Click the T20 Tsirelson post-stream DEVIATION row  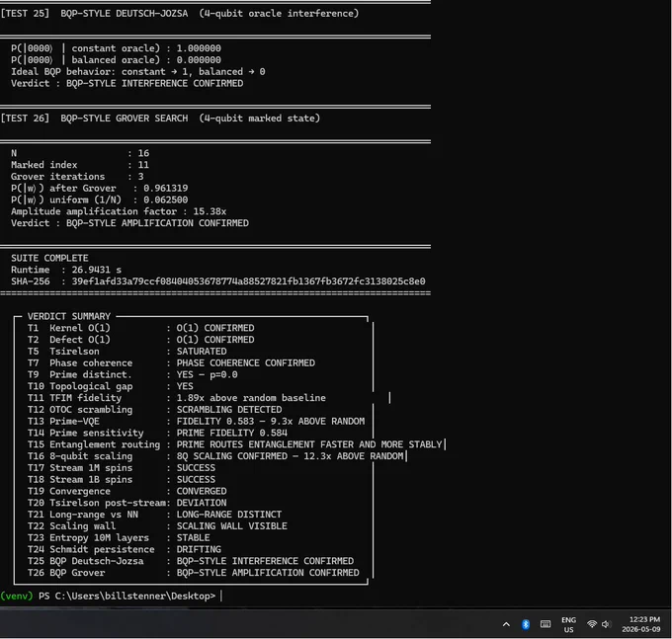[x=127, y=503]
